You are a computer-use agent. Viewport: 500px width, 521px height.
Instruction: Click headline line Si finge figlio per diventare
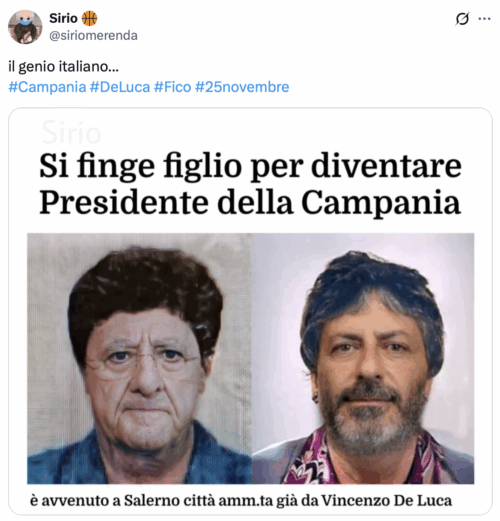[x=250, y=166]
